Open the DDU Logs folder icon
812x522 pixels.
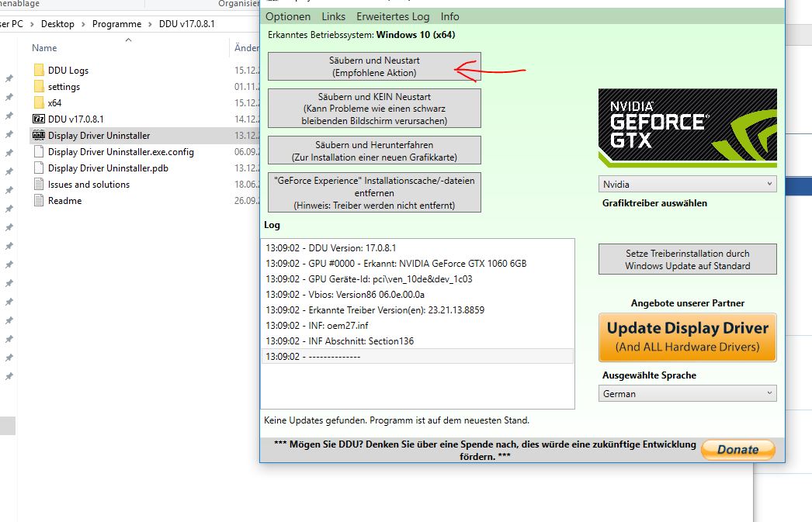pos(39,71)
